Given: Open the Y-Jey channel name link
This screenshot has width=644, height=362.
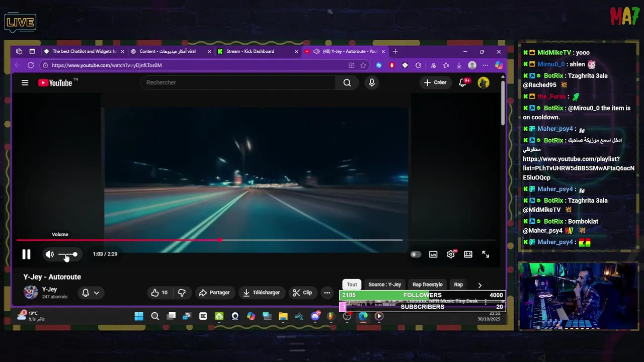Looking at the screenshot, I should point(49,290).
